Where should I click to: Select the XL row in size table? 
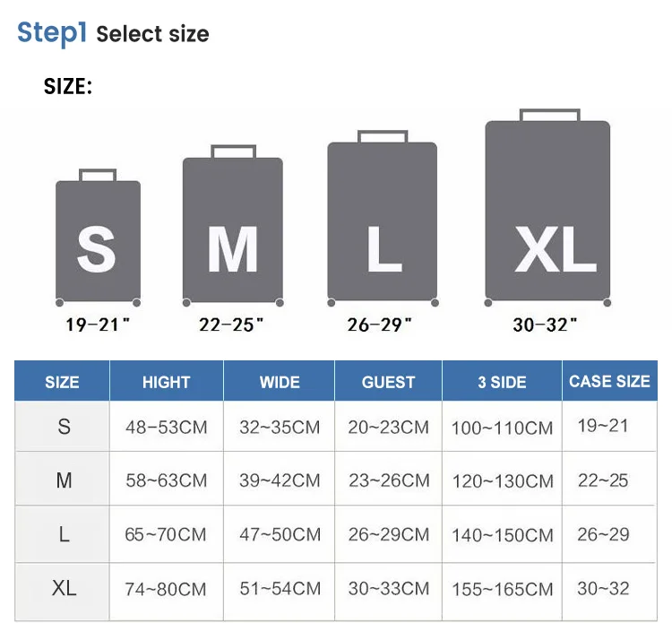[64, 588]
